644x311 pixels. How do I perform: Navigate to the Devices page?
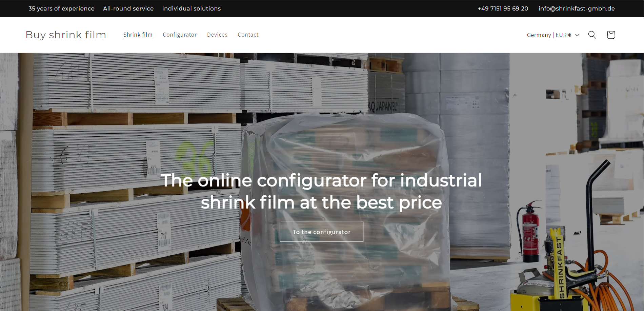217,35
